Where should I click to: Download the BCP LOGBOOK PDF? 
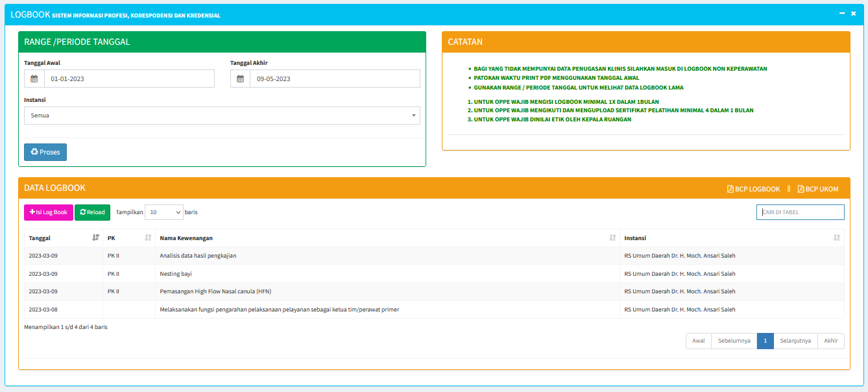pos(753,189)
